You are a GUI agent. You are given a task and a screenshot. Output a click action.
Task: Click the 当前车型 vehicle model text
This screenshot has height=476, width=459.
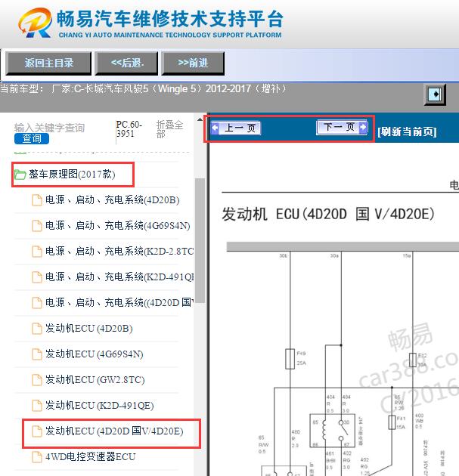coord(143,89)
